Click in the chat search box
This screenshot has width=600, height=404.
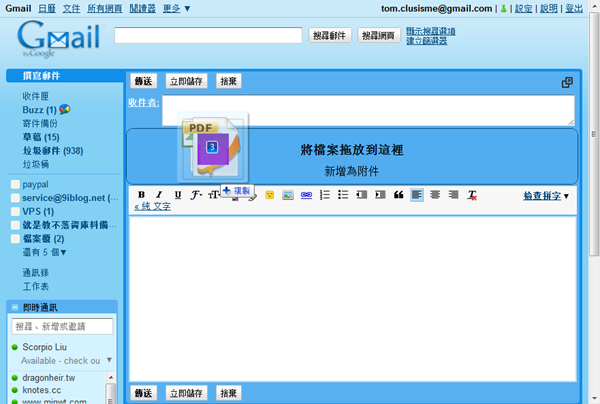pos(62,326)
